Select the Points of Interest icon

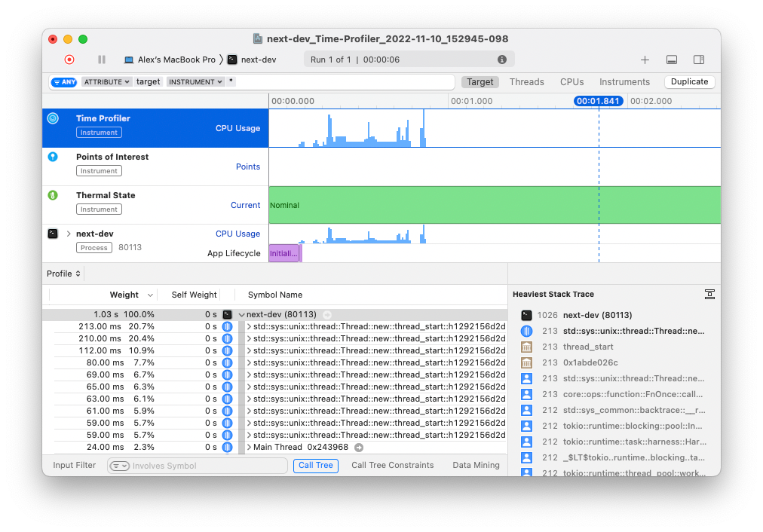point(53,157)
